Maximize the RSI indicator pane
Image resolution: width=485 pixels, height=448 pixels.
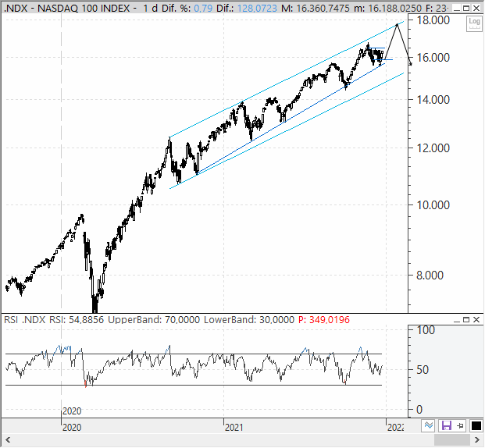466,320
